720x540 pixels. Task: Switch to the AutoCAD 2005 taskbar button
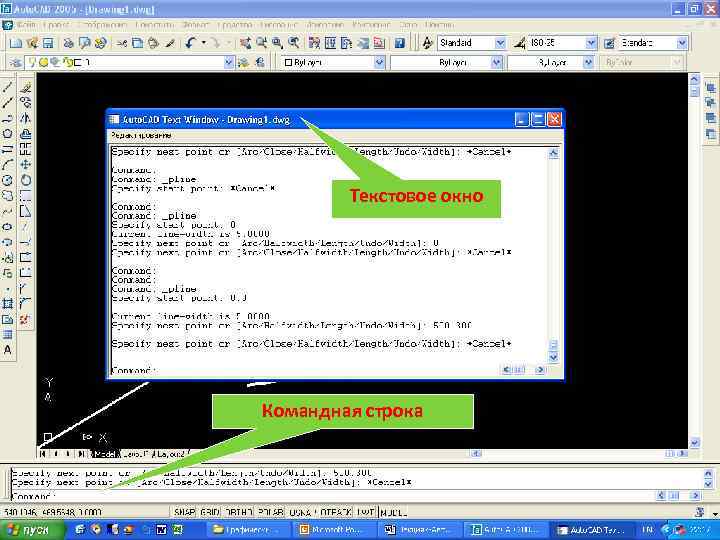point(506,530)
